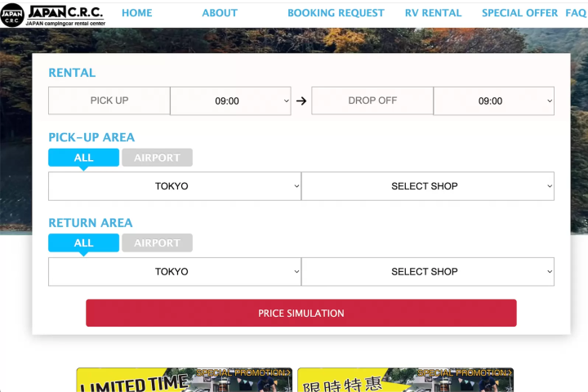Select AIRPORT under Pick-Up Area
Viewport: 588px width, 392px height.
pos(157,158)
